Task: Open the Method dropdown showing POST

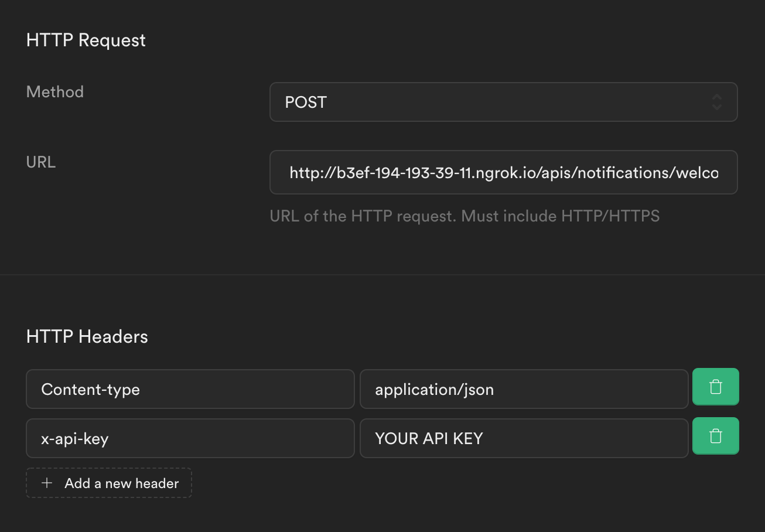Action: point(504,102)
